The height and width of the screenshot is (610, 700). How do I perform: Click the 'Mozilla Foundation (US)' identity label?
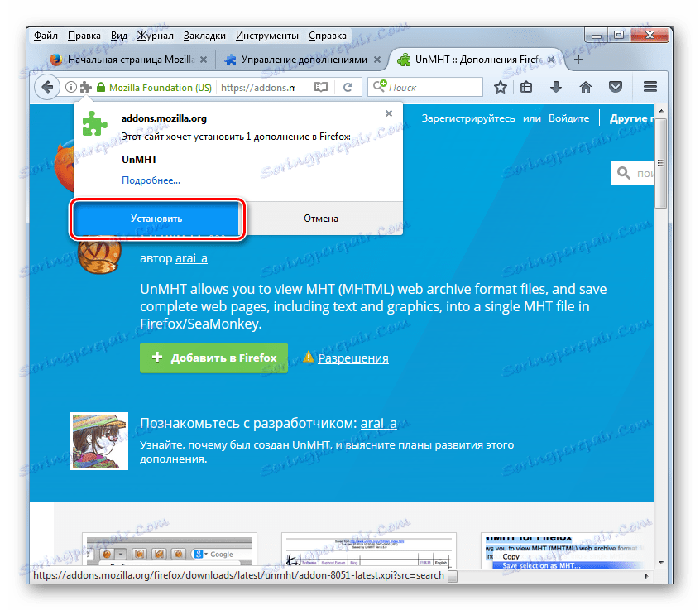pyautogui.click(x=161, y=88)
